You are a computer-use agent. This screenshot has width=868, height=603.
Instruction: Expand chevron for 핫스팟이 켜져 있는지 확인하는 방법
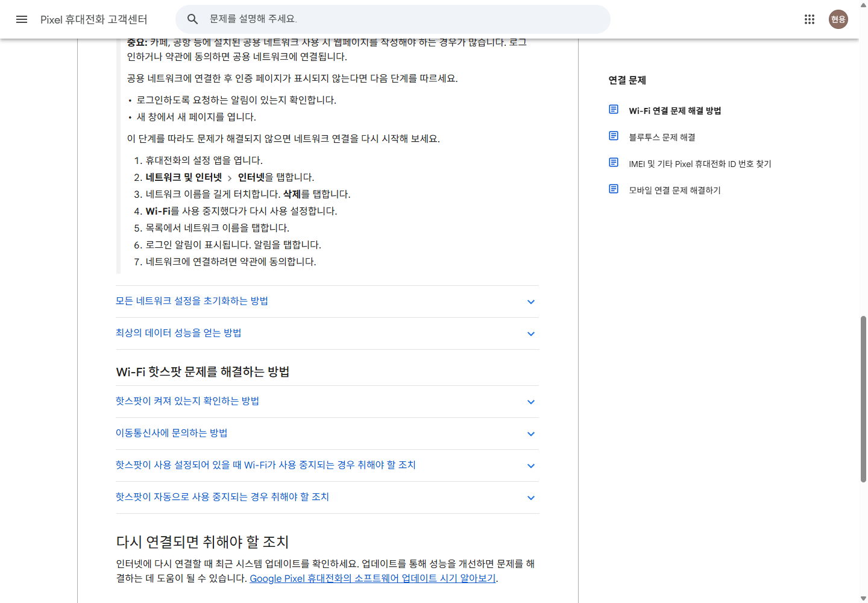click(531, 402)
